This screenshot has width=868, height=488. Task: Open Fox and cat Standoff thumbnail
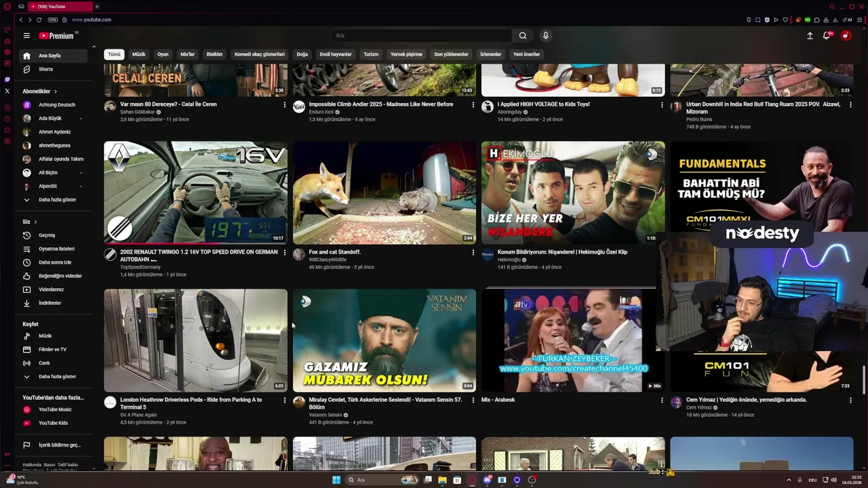click(384, 192)
